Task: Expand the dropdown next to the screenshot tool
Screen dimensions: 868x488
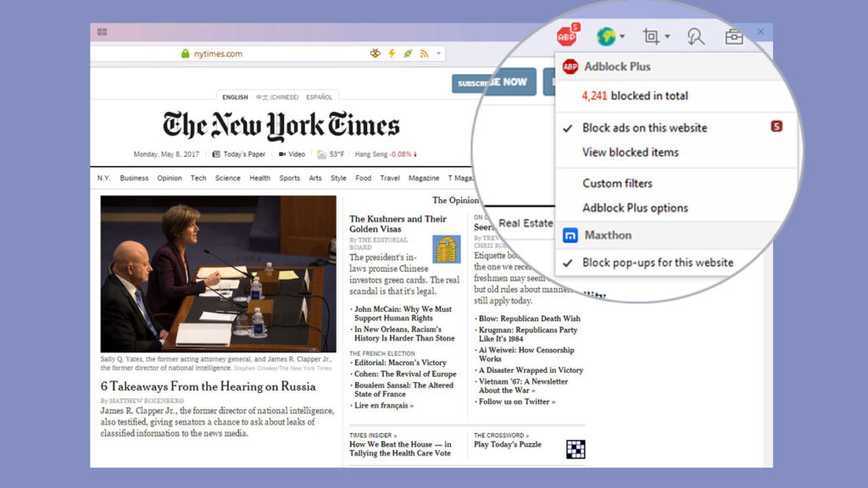Action: coord(666,38)
